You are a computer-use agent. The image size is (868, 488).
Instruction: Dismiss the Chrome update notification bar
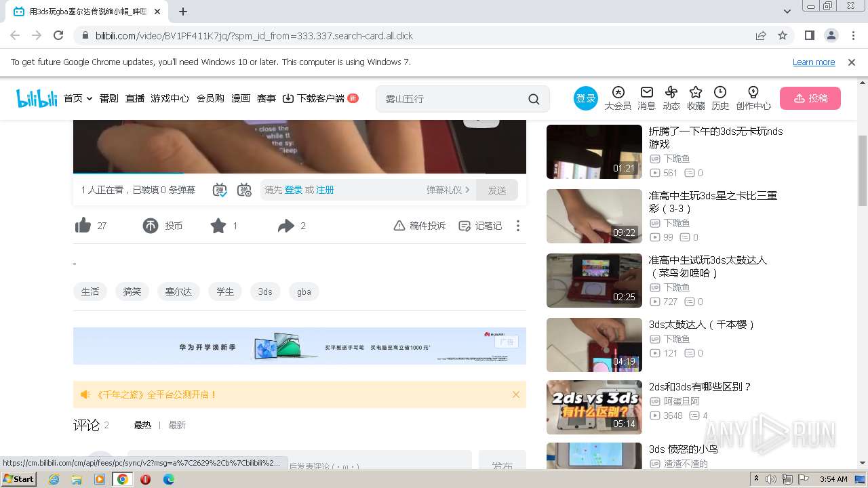[852, 62]
